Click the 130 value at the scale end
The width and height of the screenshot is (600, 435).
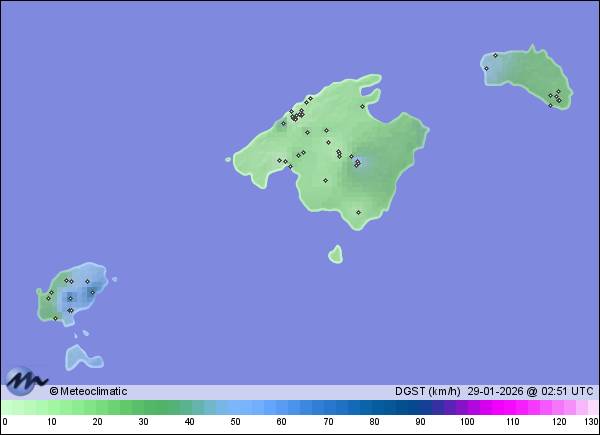click(591, 423)
